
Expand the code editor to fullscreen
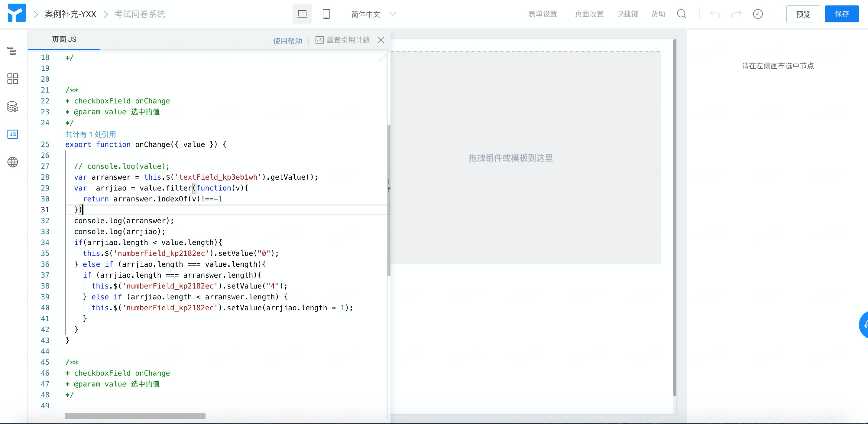point(383,58)
